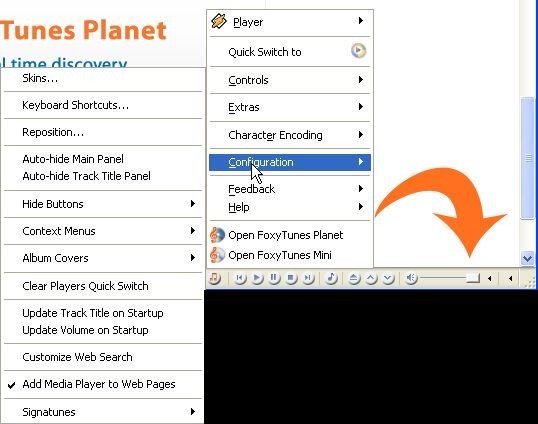Click the media player icon beside Quick Switch

click(358, 51)
